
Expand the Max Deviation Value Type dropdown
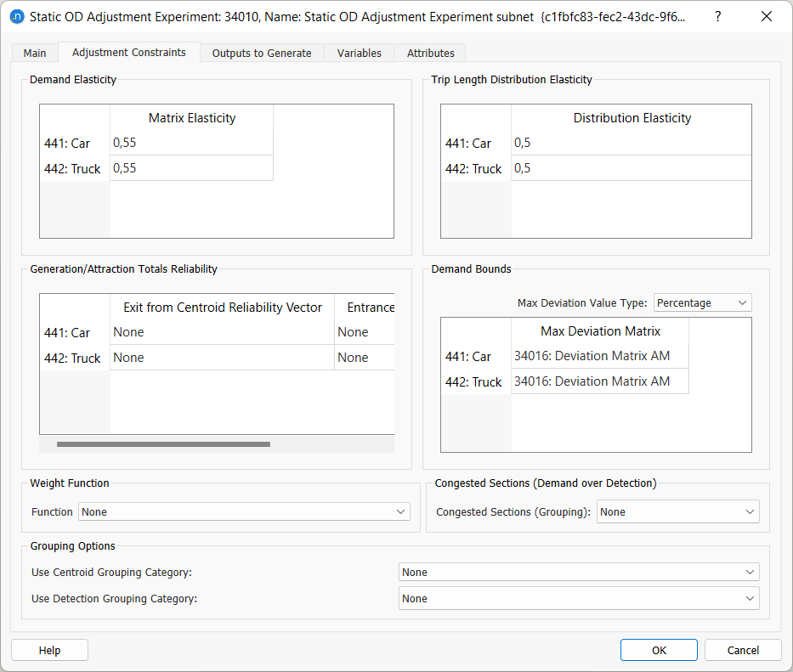tap(702, 302)
